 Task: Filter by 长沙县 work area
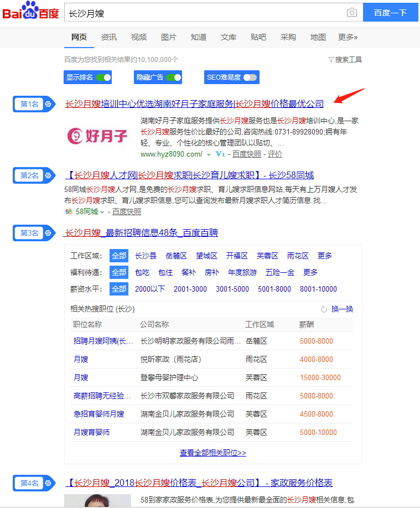click(146, 256)
